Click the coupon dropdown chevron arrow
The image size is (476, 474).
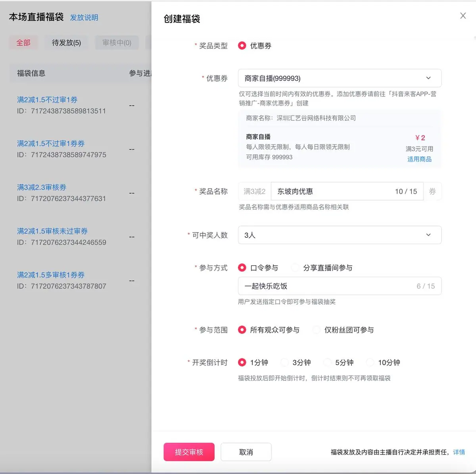(x=428, y=78)
